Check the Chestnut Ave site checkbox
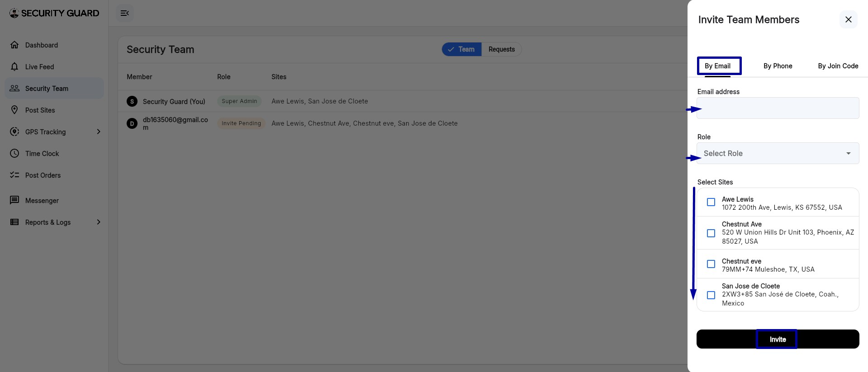This screenshot has width=868, height=372. (711, 233)
